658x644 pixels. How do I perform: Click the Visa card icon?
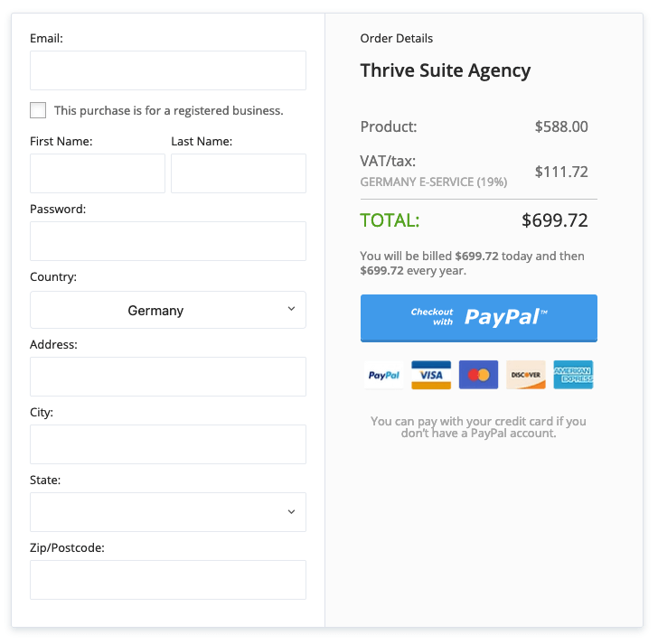(431, 375)
